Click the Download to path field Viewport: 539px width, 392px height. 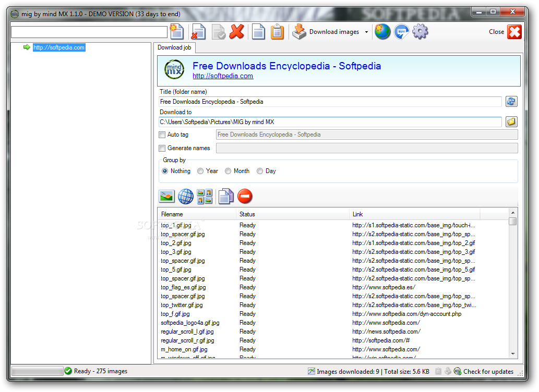330,122
